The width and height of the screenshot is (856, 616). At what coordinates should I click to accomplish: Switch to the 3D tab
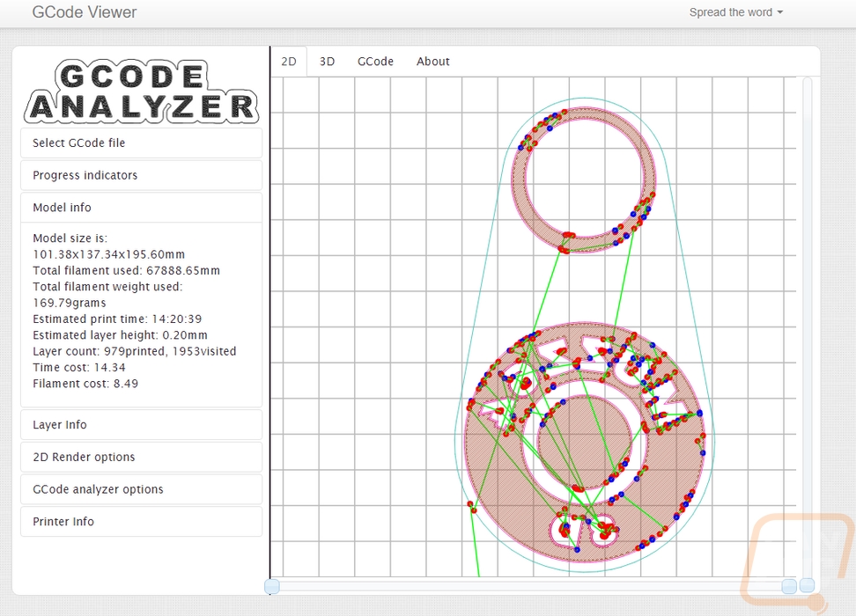327,61
